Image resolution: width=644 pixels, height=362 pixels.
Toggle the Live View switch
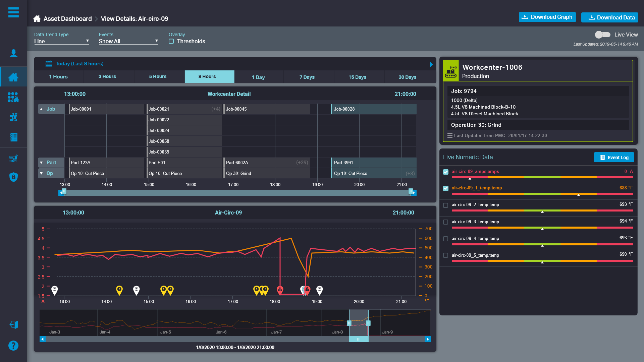click(x=602, y=35)
